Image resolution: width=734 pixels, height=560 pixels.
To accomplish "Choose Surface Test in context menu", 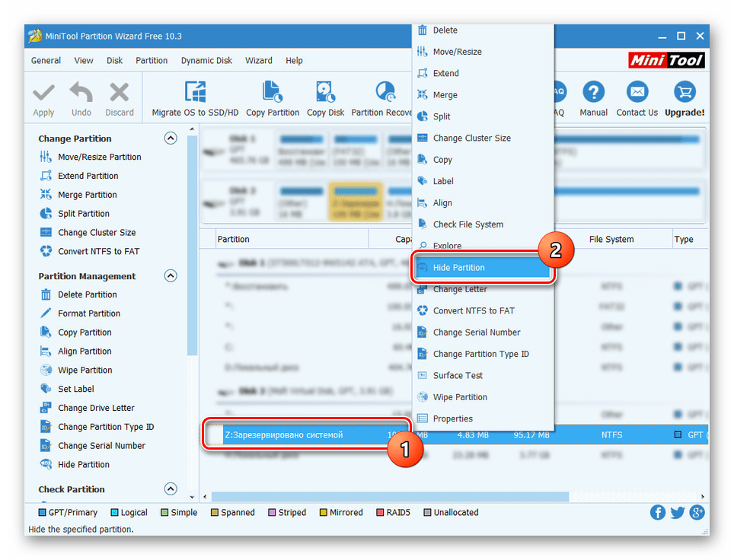I will (483, 375).
